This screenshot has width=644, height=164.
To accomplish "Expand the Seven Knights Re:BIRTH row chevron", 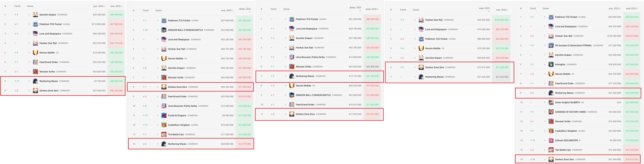I will (544, 102).
